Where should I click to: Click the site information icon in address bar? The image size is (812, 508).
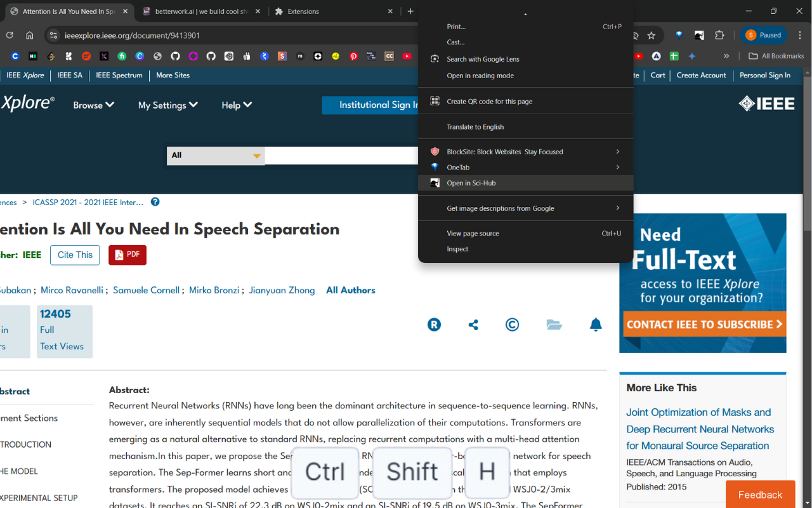click(53, 36)
